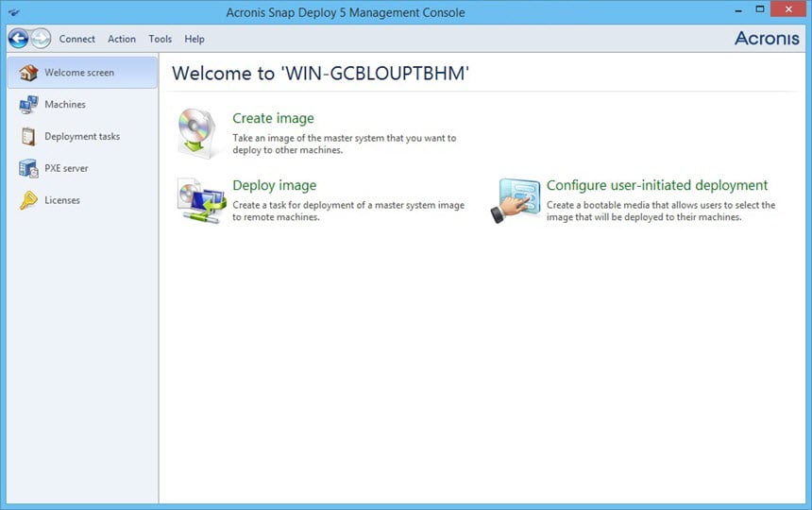Image resolution: width=812 pixels, height=510 pixels.
Task: Click the Create image link
Action: click(x=273, y=118)
